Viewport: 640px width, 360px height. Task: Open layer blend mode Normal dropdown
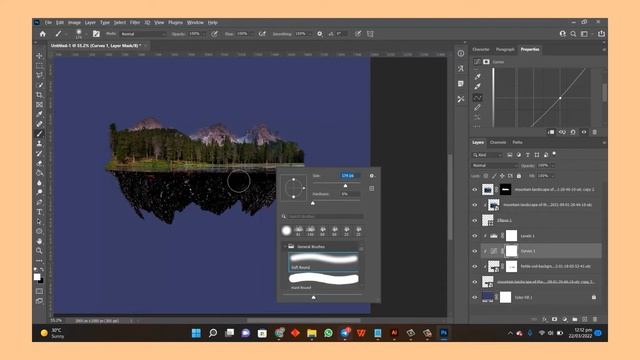click(495, 165)
